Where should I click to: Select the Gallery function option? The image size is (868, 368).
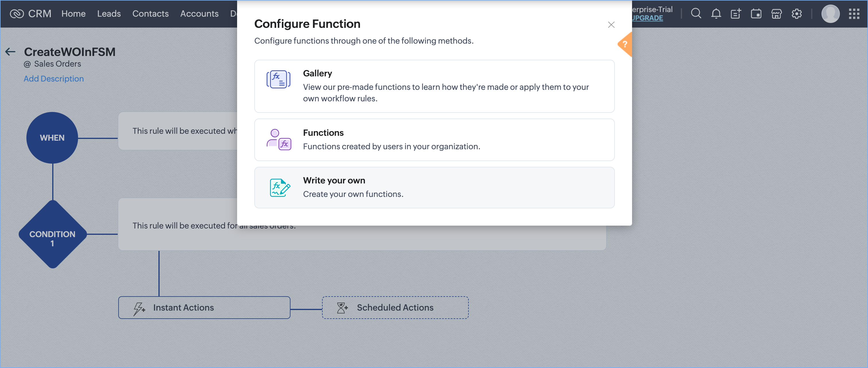(x=434, y=86)
